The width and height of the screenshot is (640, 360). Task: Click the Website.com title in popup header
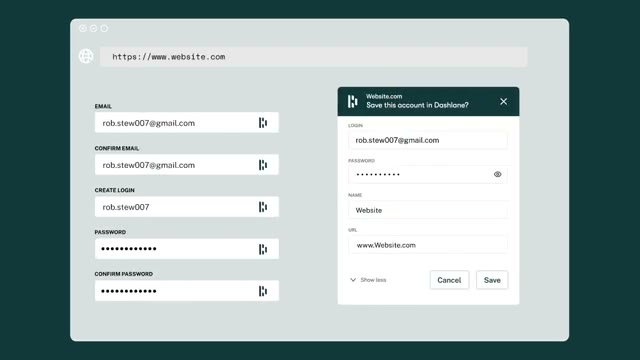(384, 96)
